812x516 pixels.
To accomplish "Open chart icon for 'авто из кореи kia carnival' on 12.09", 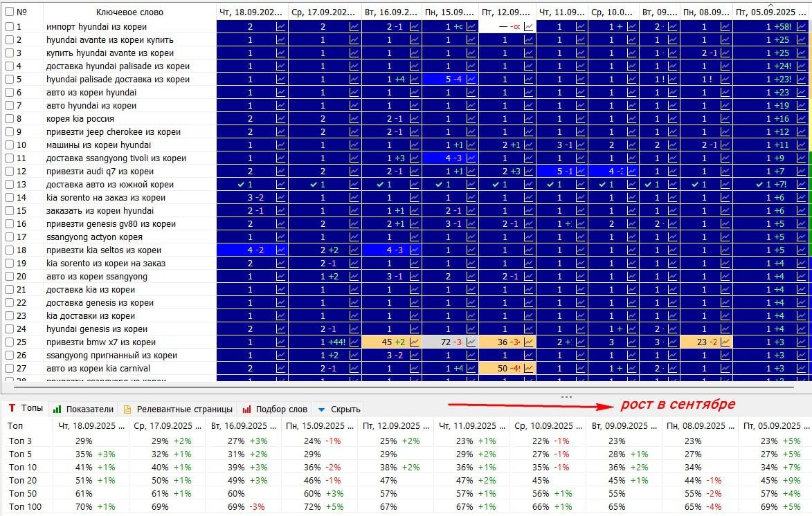I will coord(528,369).
